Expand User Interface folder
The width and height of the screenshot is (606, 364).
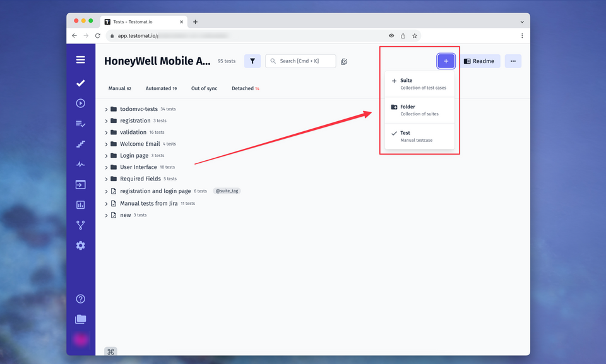[x=106, y=167]
